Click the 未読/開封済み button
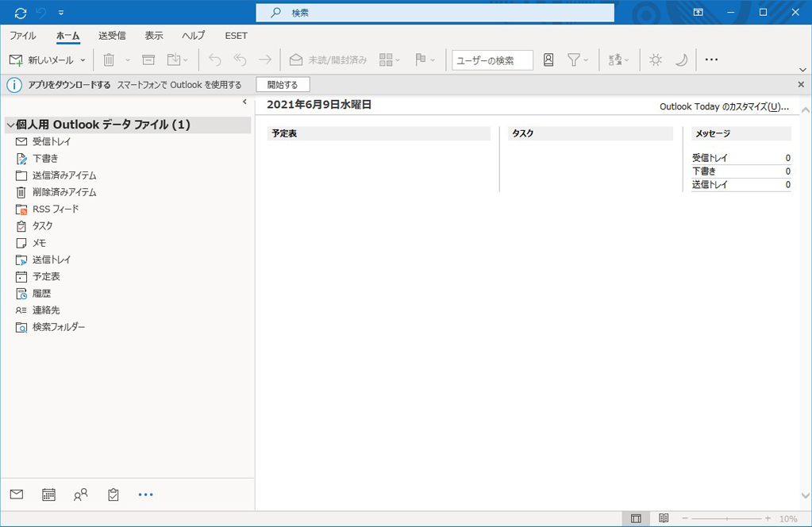 (328, 60)
